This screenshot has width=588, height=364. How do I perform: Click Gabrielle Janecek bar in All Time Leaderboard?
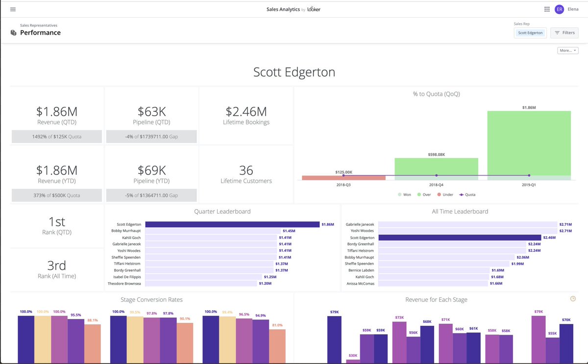point(467,224)
